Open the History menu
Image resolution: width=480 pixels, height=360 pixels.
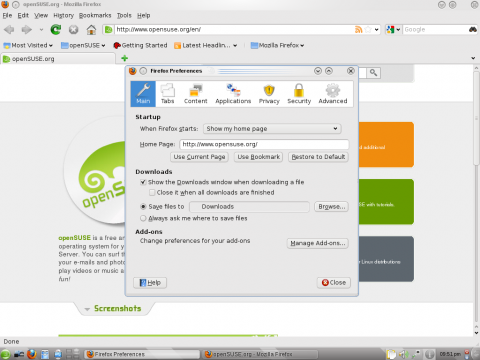pos(64,15)
